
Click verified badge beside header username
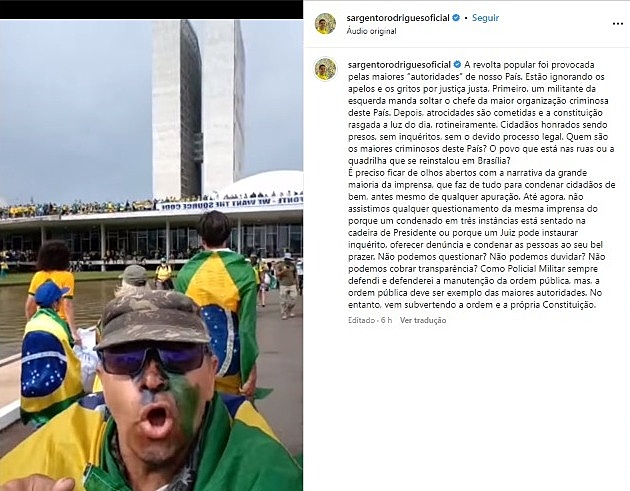click(x=456, y=18)
